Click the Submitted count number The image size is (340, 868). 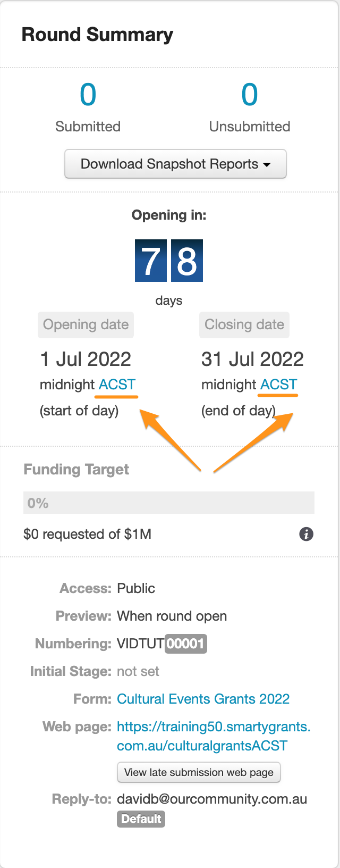pos(88,95)
